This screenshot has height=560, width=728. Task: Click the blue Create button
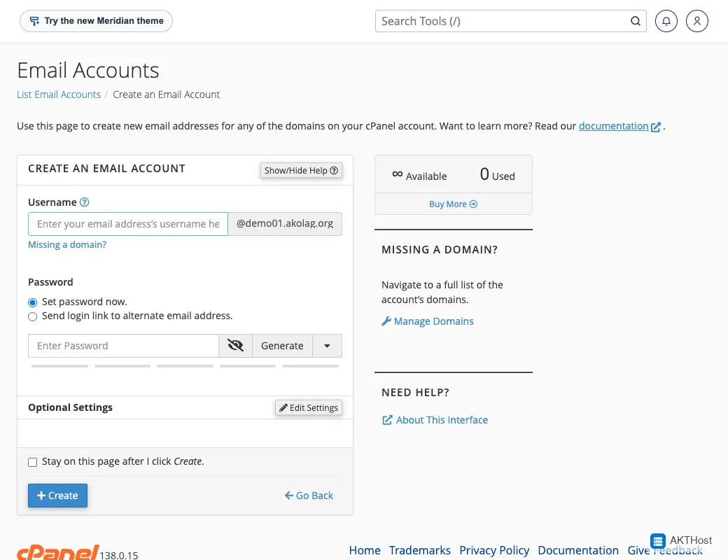(x=57, y=496)
